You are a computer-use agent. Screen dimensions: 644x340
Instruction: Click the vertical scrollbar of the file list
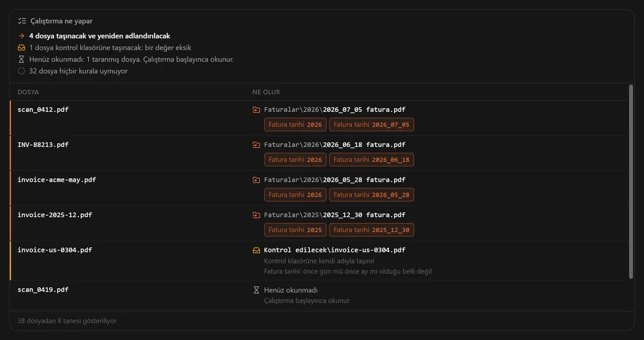(631, 182)
